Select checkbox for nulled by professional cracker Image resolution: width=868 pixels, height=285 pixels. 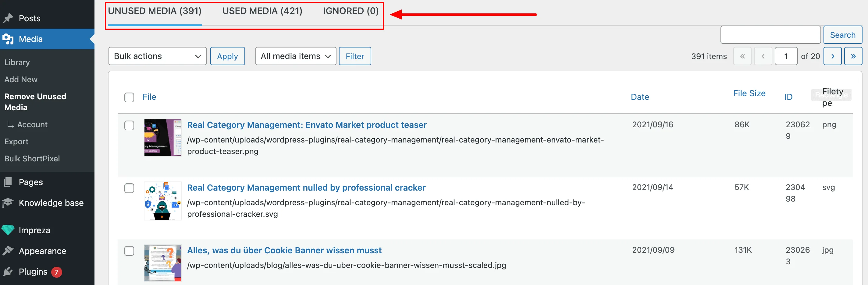tap(129, 188)
